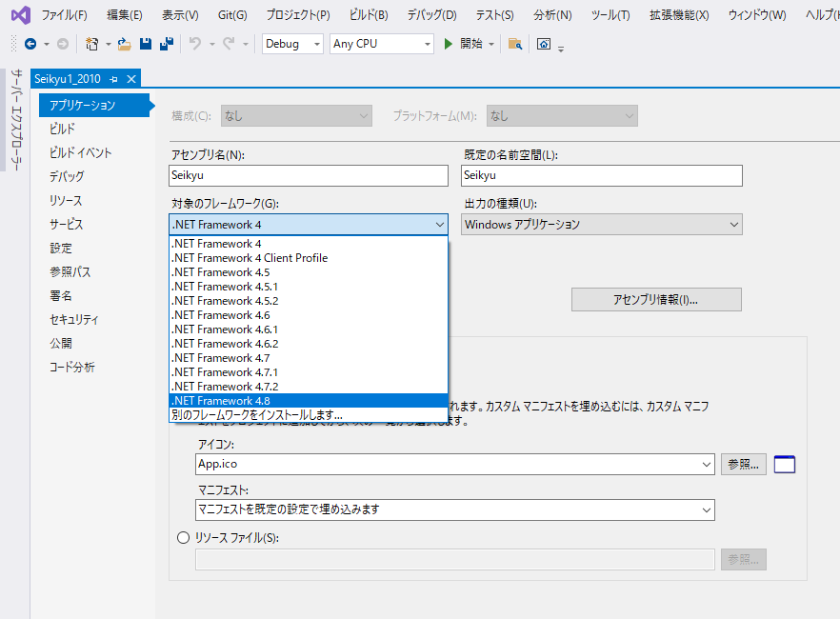
Task: Click the 既定の名前空間 input field
Action: (602, 175)
